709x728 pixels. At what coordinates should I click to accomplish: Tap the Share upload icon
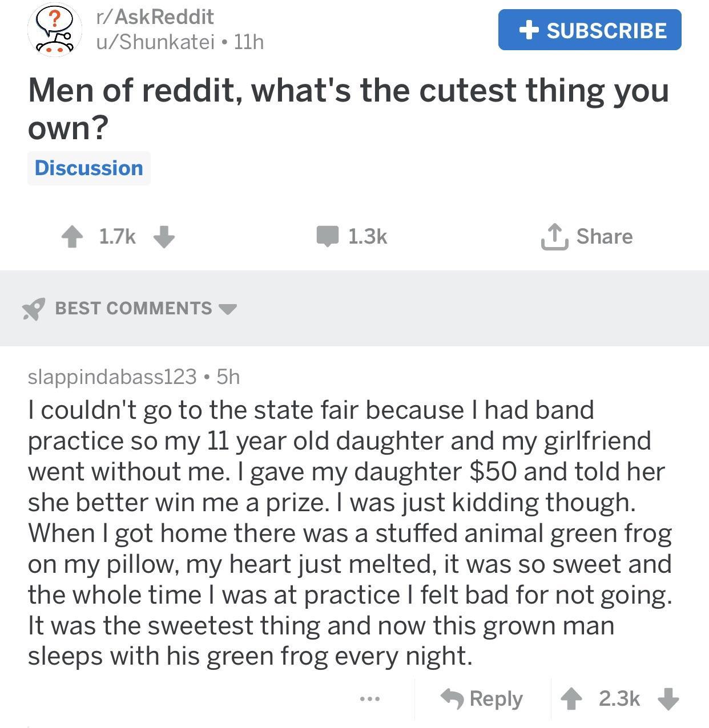pyautogui.click(x=554, y=237)
